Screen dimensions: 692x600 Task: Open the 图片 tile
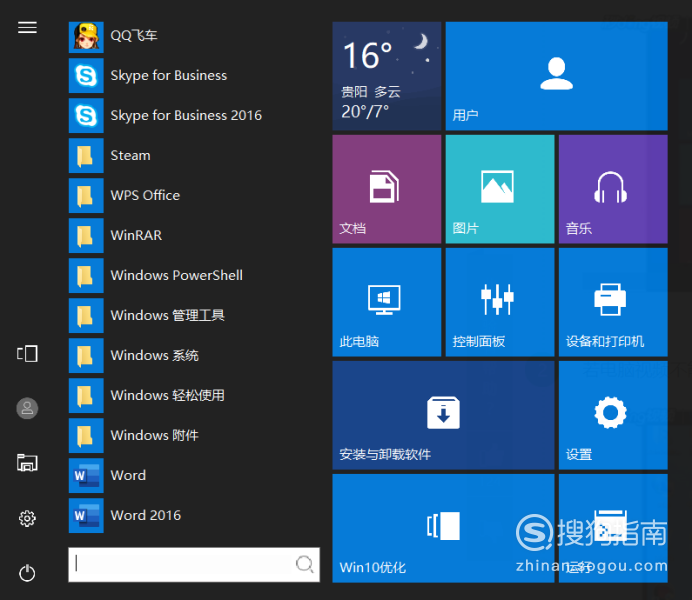(x=500, y=189)
